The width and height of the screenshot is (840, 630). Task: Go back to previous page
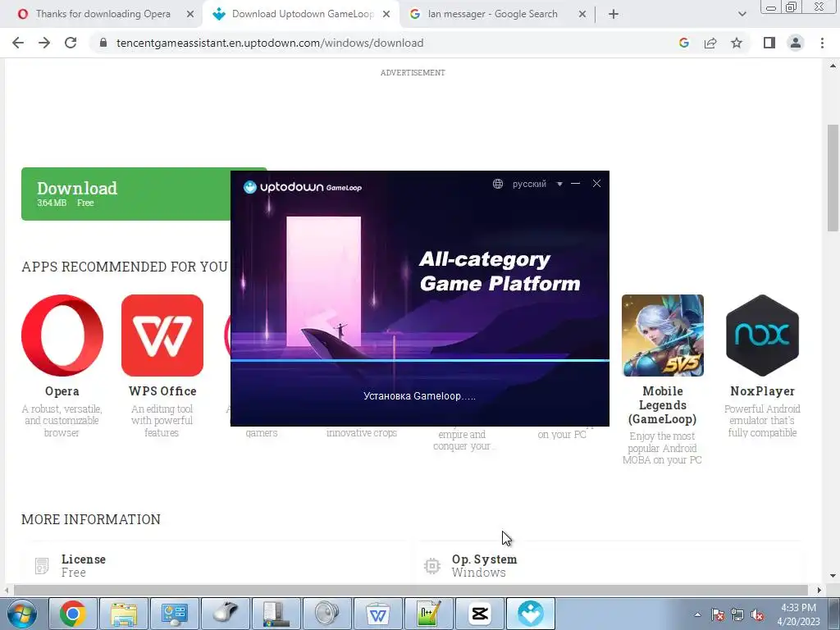18,43
